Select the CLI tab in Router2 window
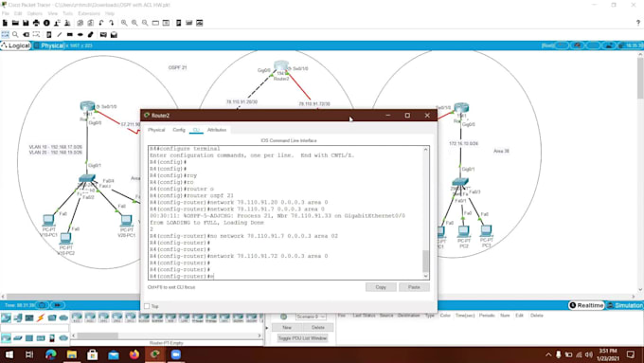 click(x=196, y=130)
